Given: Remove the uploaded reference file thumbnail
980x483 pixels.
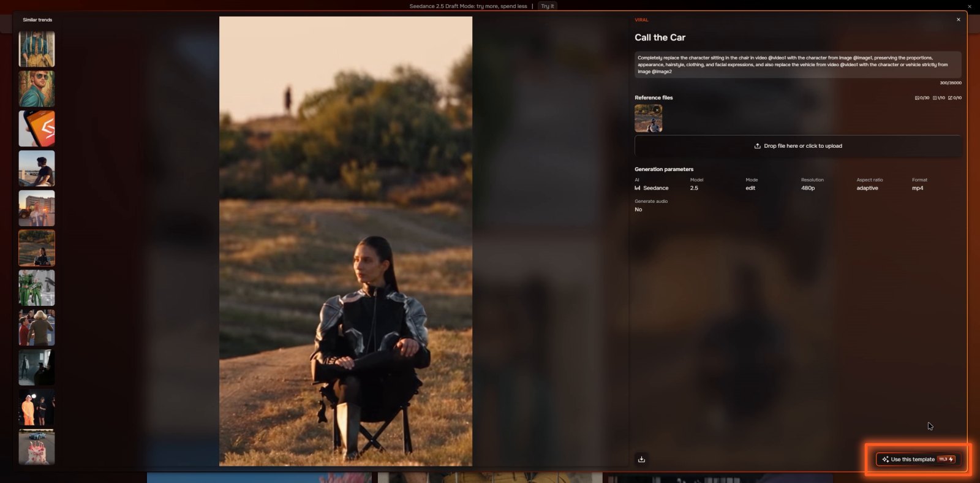Looking at the screenshot, I should (x=657, y=110).
